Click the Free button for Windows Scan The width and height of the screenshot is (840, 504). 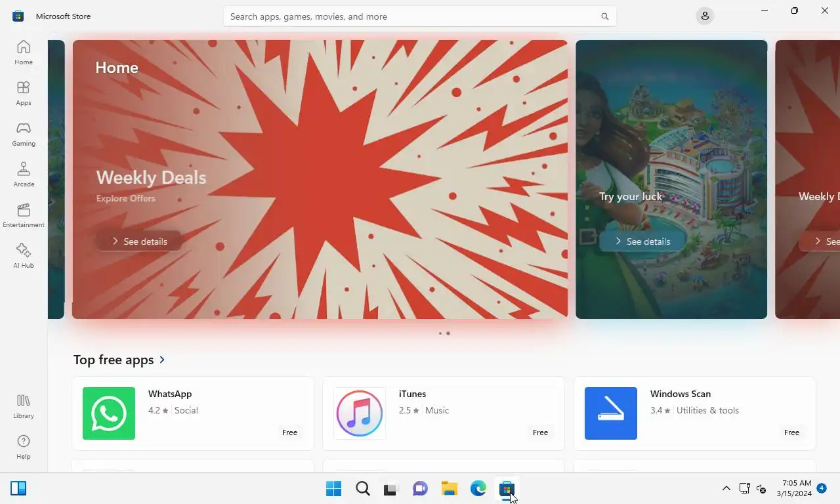[x=791, y=432]
